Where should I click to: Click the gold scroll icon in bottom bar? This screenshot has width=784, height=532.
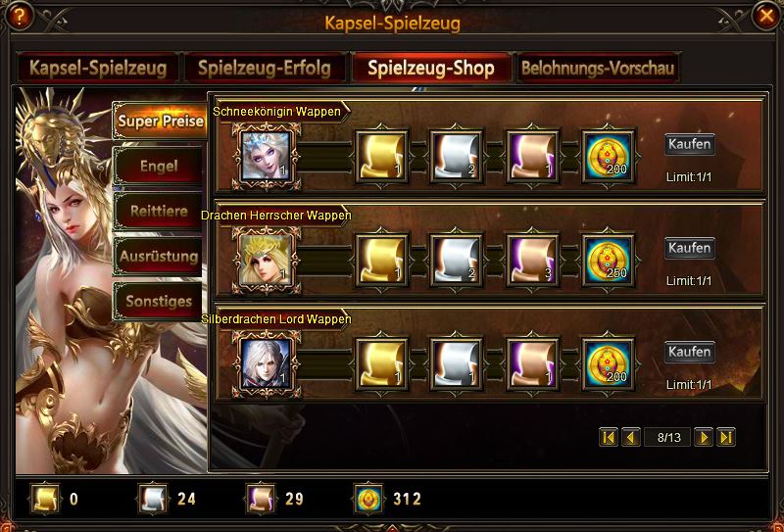pos(45,499)
